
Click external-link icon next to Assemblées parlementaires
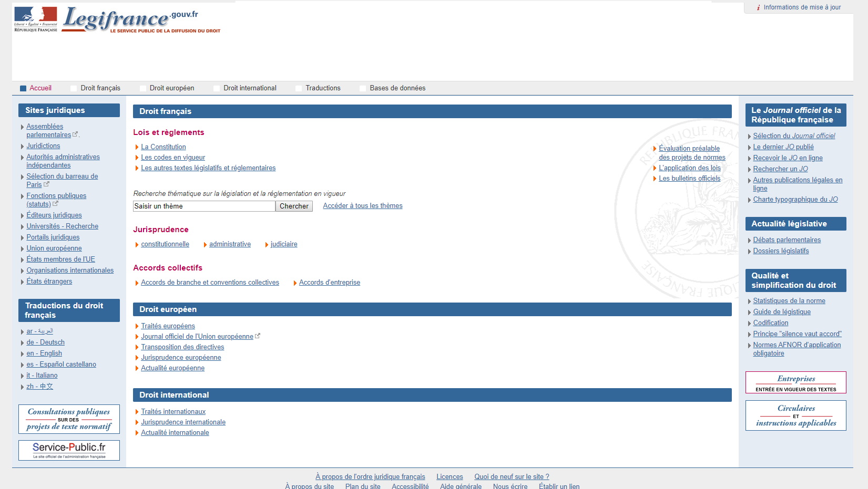(x=75, y=134)
